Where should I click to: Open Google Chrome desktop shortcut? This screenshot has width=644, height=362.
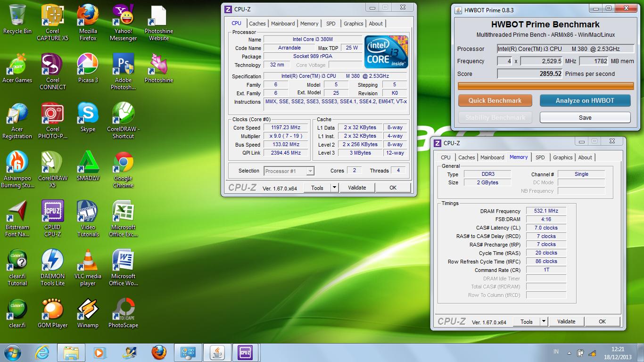coord(124,169)
